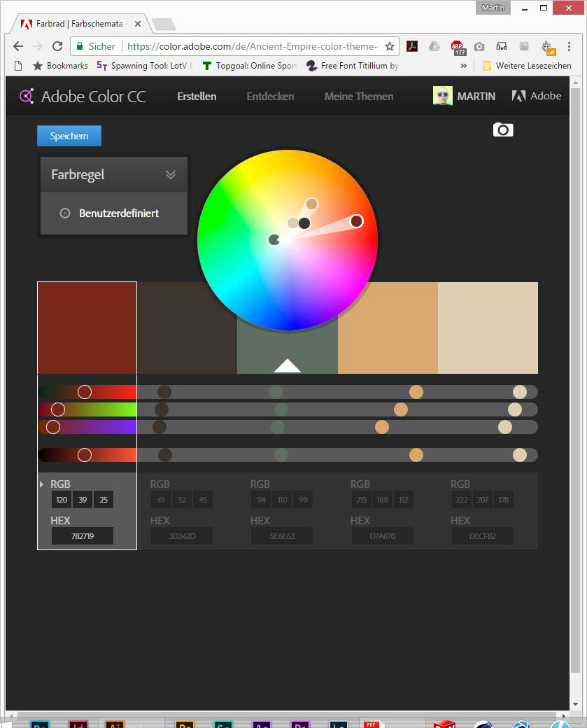Click the brightness slider handle of active swatch
587x728 pixels.
tap(85, 455)
